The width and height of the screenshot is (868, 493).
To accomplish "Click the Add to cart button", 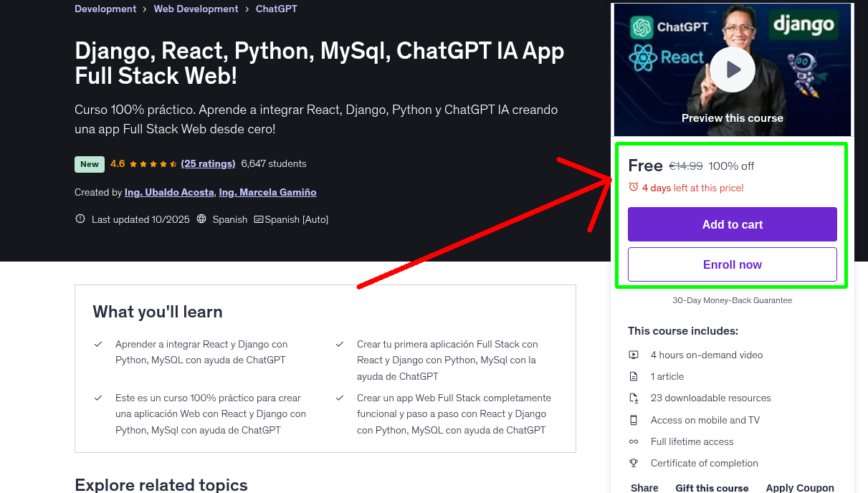I will [x=732, y=224].
